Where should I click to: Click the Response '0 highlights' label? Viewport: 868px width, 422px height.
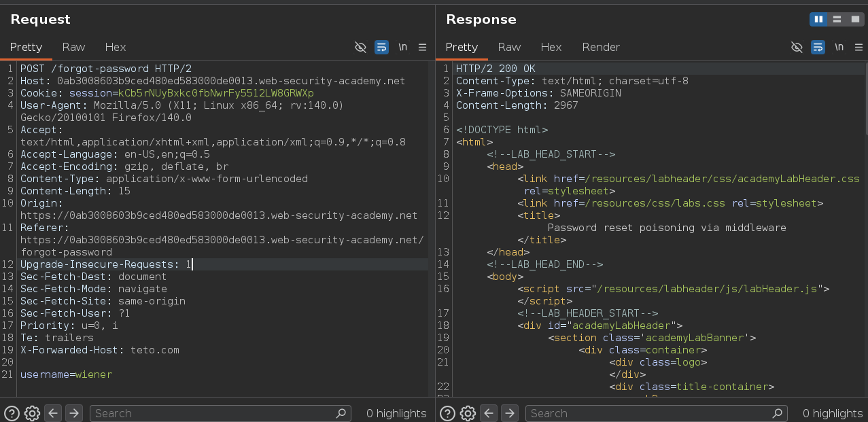pos(833,413)
